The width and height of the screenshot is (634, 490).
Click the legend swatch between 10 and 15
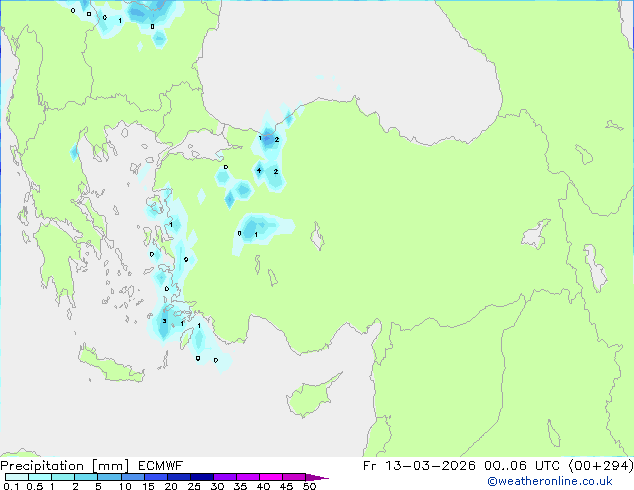coord(133,477)
